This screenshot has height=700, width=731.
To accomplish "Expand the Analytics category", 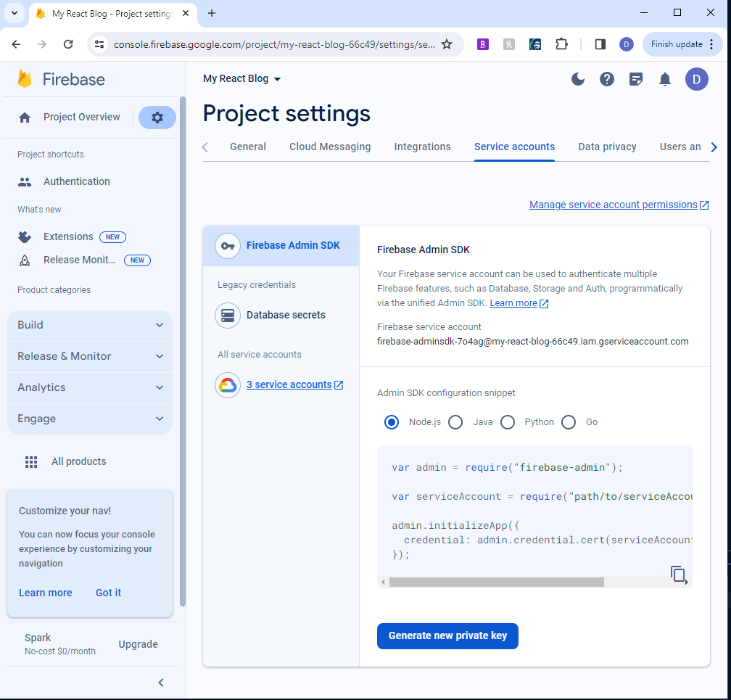I will [90, 387].
